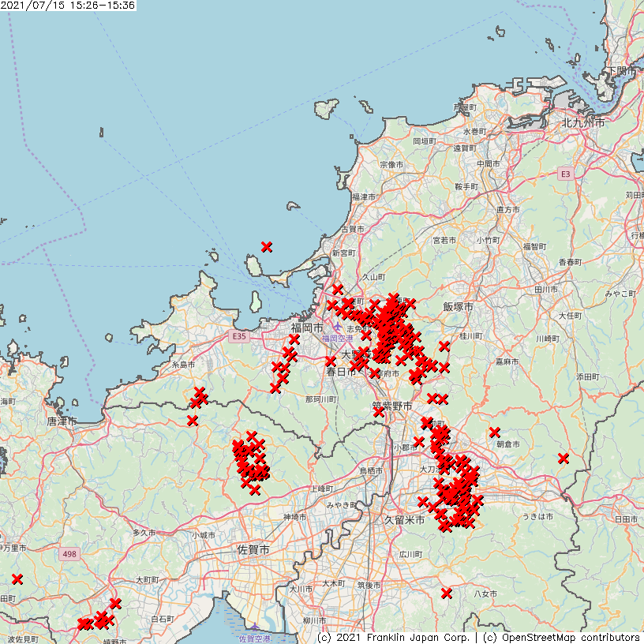Click the 上峰町 town label

click(322, 489)
